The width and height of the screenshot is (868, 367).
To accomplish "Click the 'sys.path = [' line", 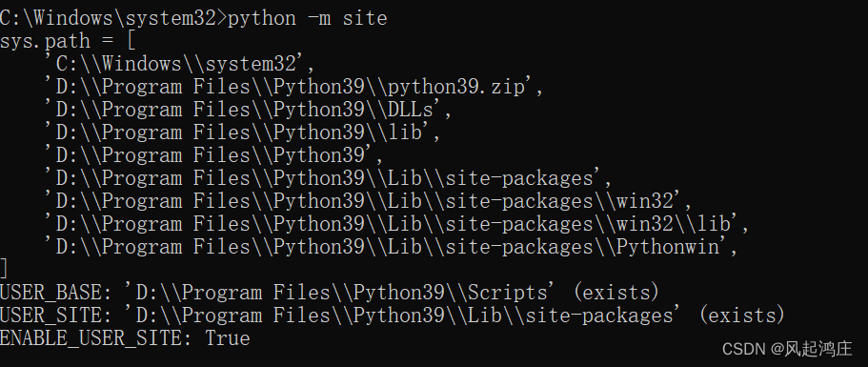I will [68, 41].
